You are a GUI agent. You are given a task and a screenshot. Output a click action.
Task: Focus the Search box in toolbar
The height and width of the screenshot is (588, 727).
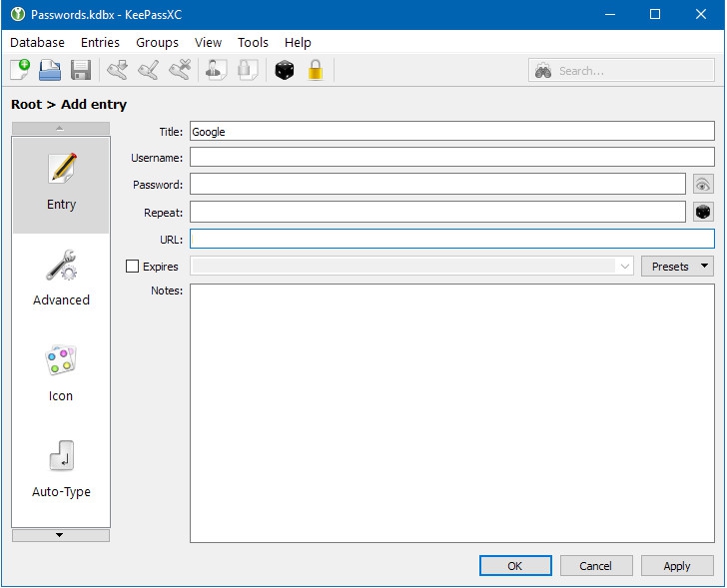(629, 71)
